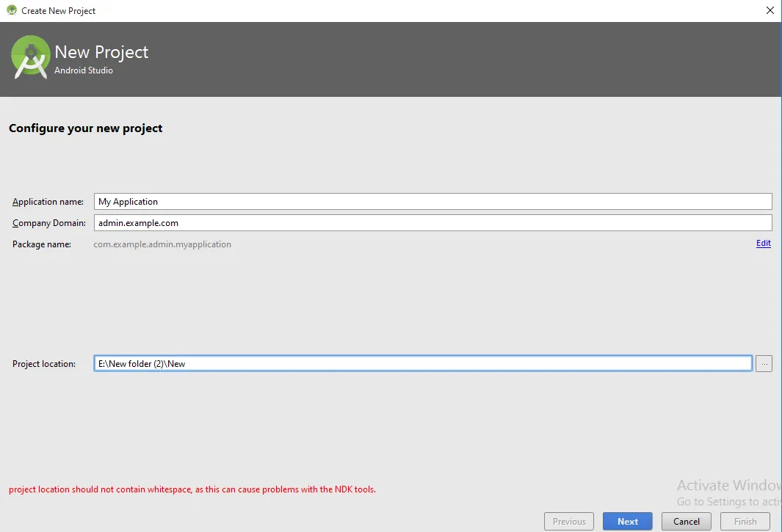This screenshot has width=782, height=532.
Task: Click the disabled Previous button
Action: tap(569, 522)
